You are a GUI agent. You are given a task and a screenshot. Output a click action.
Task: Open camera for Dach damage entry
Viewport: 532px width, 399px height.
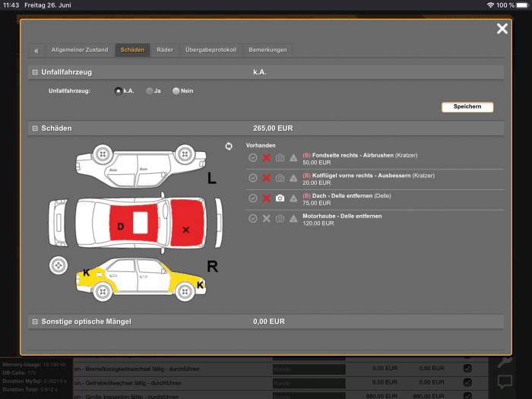point(280,198)
